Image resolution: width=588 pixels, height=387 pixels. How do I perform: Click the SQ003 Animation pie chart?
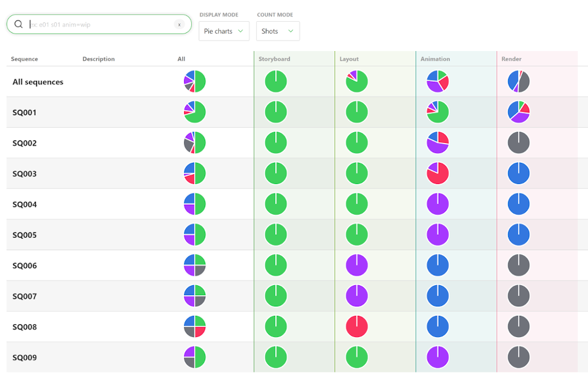tap(438, 174)
